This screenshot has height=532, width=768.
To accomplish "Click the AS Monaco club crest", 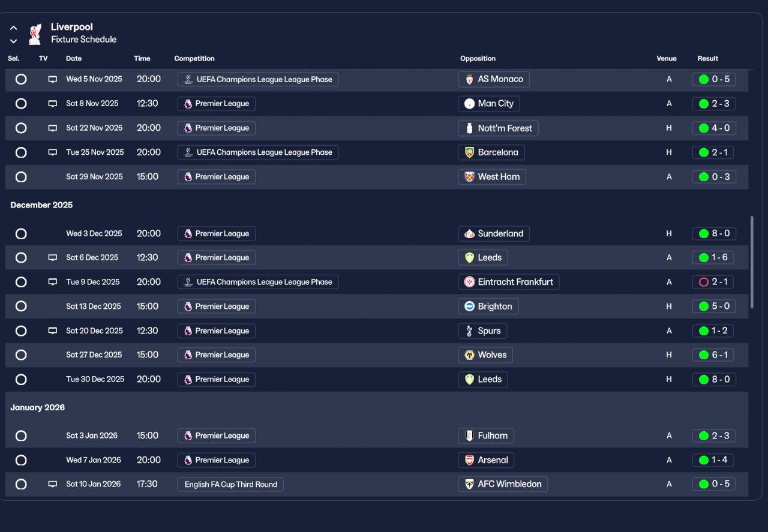I will pyautogui.click(x=469, y=79).
